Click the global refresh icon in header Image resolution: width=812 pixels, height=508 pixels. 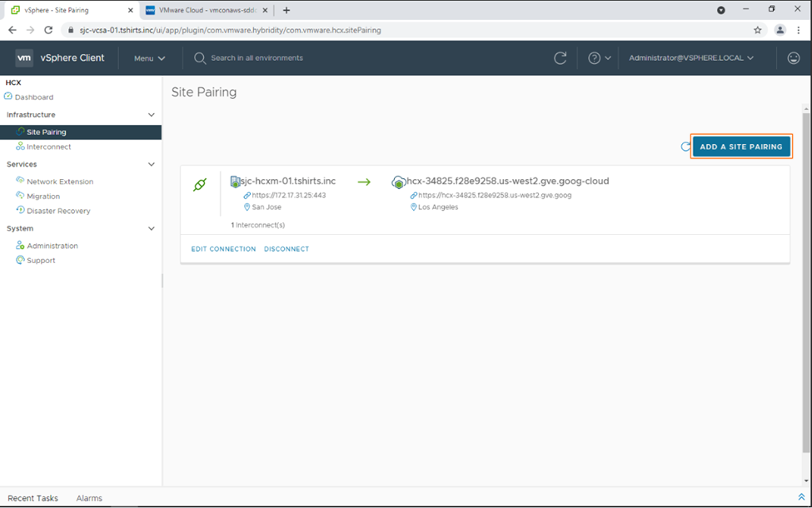(x=560, y=58)
